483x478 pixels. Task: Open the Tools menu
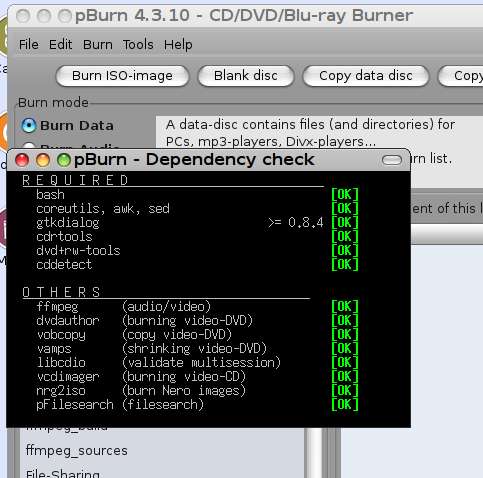(x=138, y=45)
